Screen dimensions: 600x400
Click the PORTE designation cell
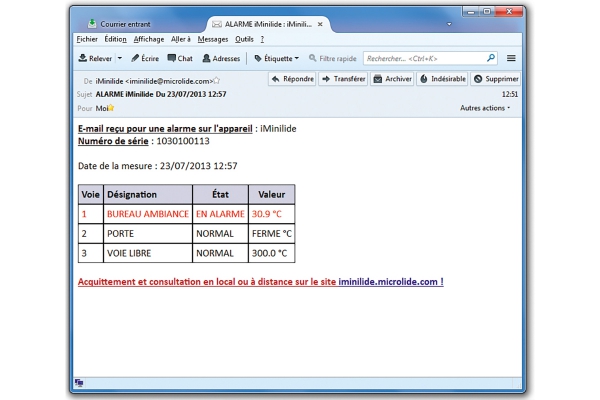coord(148,233)
